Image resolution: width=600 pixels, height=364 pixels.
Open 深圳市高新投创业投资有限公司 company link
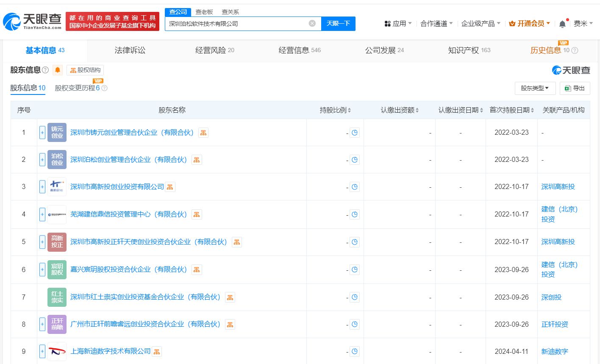[x=117, y=187]
